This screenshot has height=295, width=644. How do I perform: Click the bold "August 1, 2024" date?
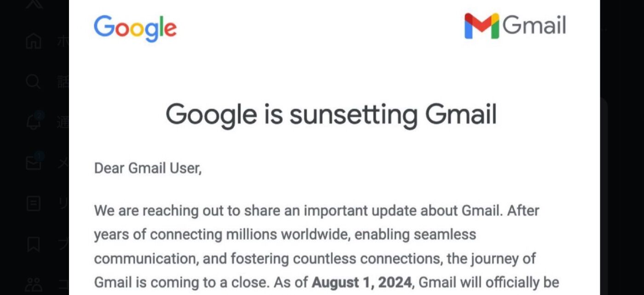coord(362,282)
